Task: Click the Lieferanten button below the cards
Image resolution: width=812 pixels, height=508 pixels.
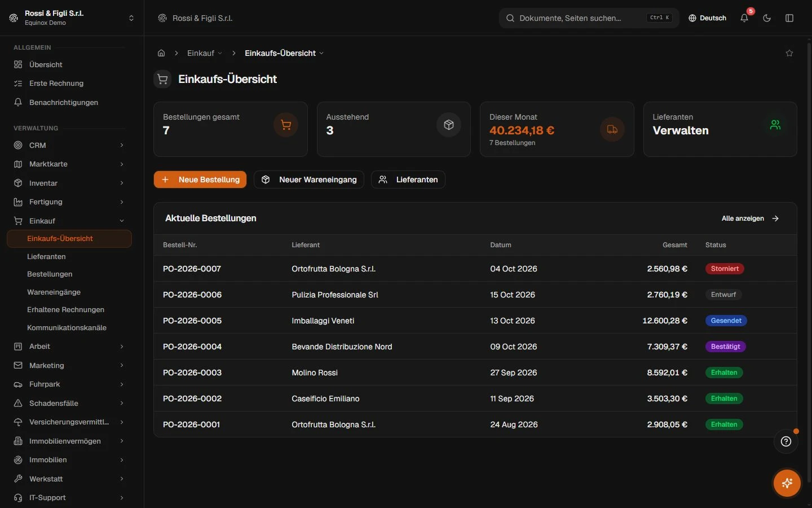Action: (x=408, y=179)
